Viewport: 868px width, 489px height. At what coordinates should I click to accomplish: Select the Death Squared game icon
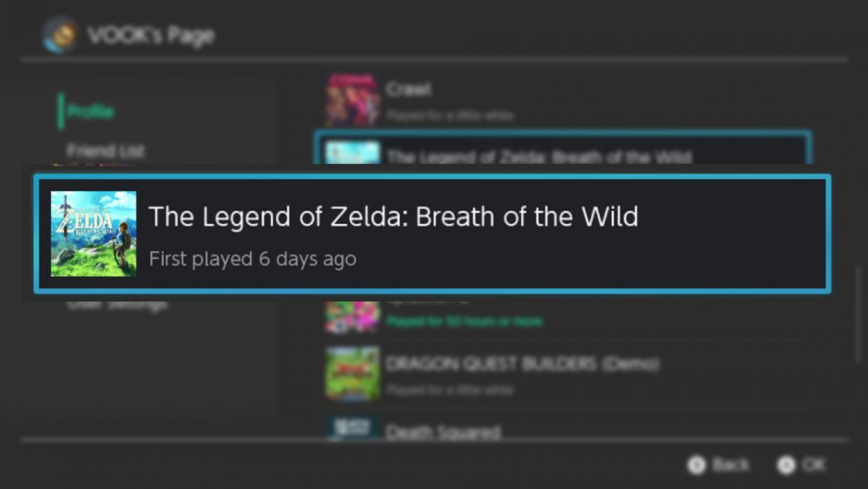pos(352,427)
